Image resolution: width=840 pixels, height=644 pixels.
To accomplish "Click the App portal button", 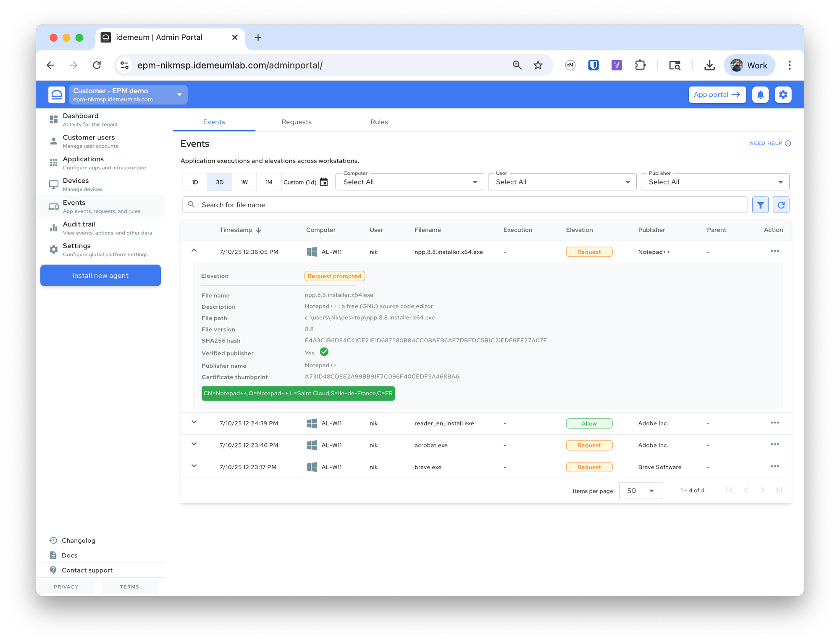I will (x=717, y=95).
